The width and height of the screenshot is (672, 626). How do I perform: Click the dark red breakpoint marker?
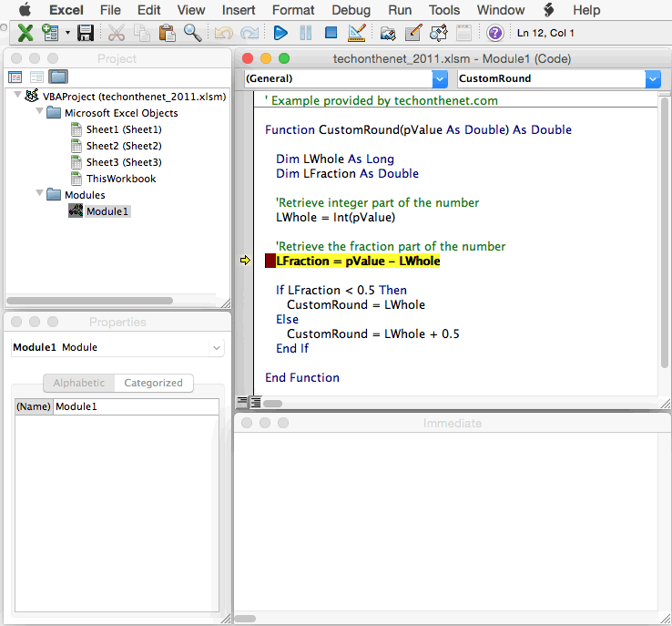coord(270,261)
